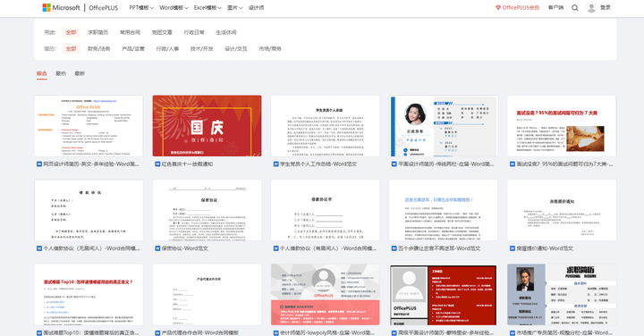Filter resumes by 技术/开发
644x336 pixels.
click(x=201, y=49)
